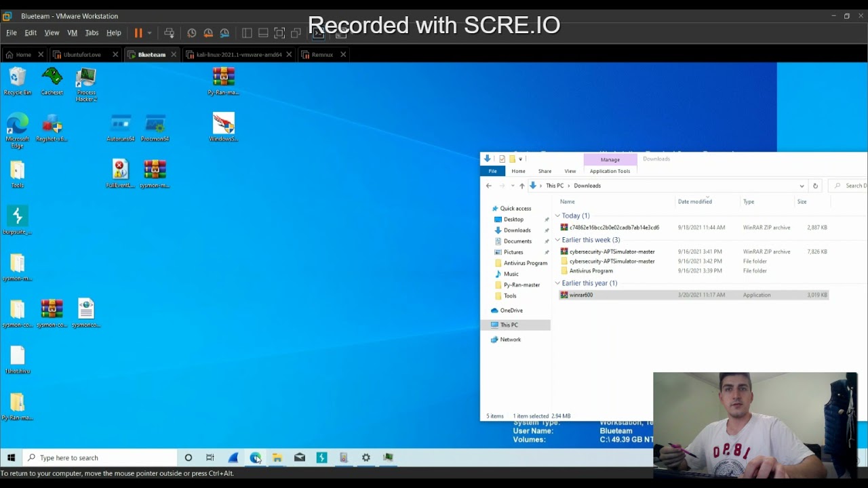Image resolution: width=868 pixels, height=488 pixels.
Task: Open Quick Access Toolbar customize dropdown
Action: (x=521, y=159)
